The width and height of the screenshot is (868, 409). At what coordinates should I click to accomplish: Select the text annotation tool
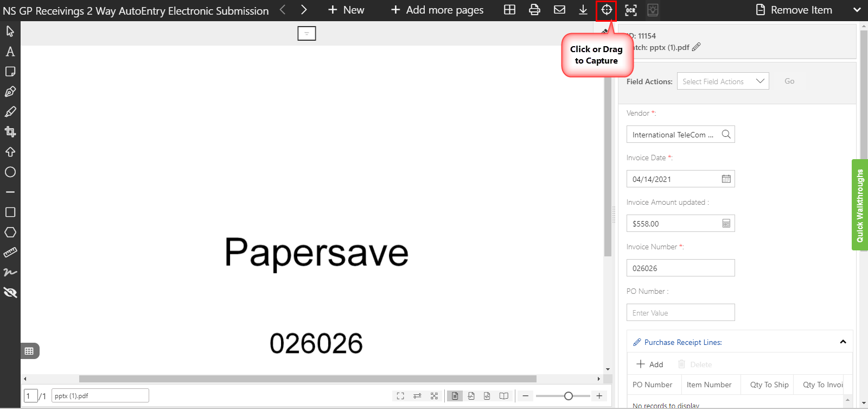(10, 52)
